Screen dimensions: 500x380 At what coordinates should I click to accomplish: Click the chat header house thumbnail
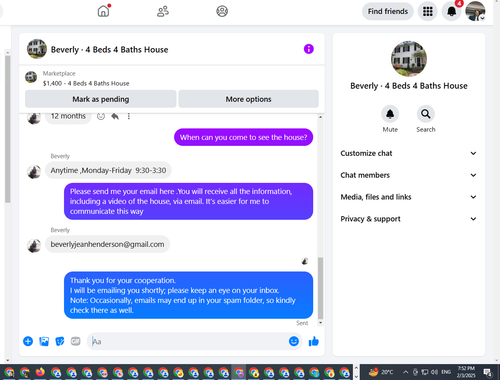coord(37,49)
